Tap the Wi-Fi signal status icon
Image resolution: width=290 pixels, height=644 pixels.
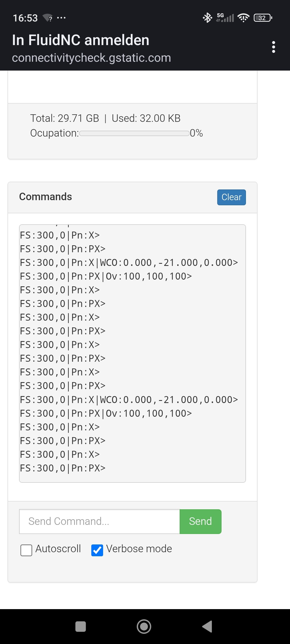(x=243, y=18)
